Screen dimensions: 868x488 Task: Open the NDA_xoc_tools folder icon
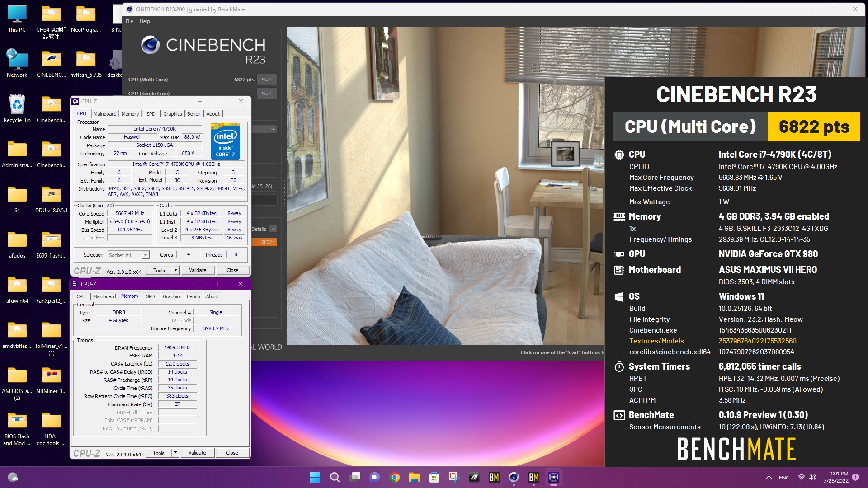coord(52,428)
